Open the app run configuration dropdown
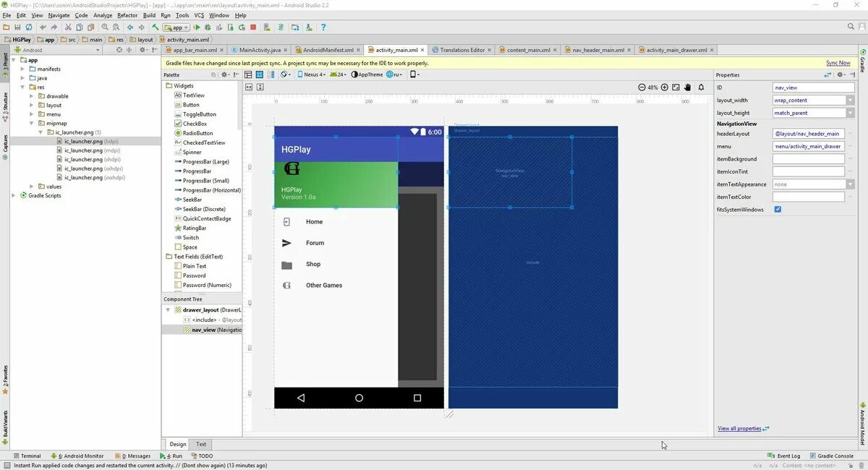Image resolution: width=868 pixels, height=470 pixels. click(176, 27)
